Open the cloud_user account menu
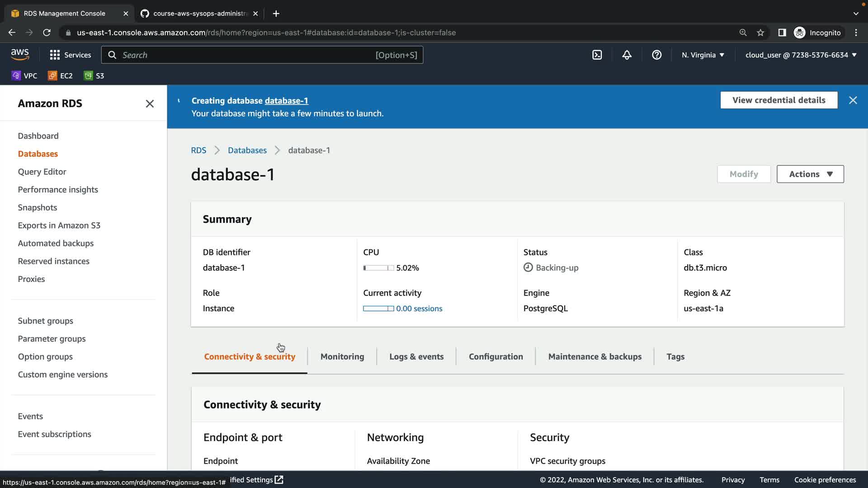This screenshot has height=488, width=868. point(801,55)
